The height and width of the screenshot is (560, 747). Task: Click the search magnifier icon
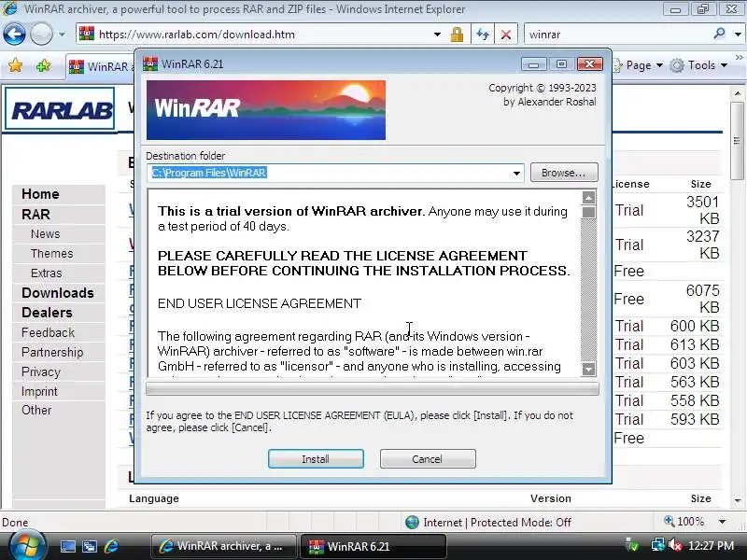coord(719,34)
